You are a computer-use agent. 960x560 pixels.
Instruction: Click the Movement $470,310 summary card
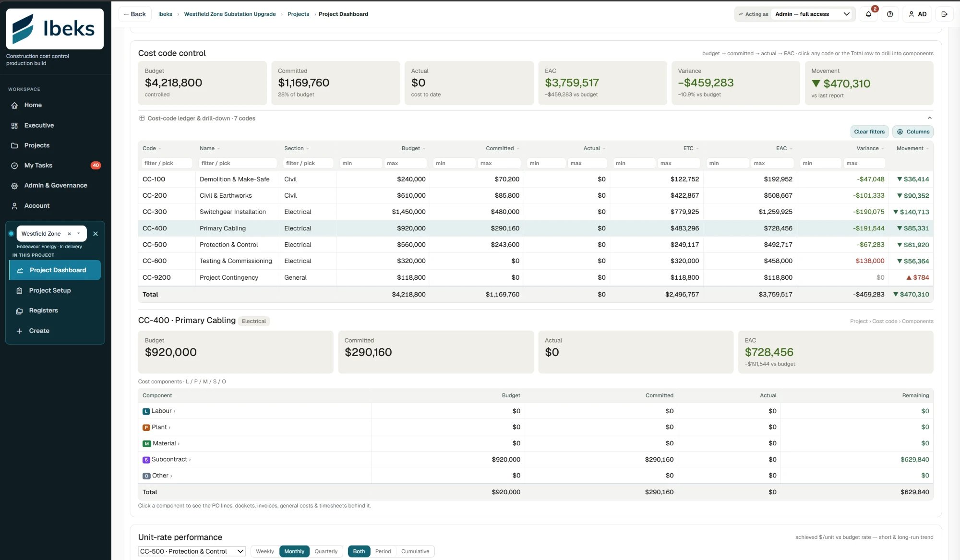click(x=869, y=83)
